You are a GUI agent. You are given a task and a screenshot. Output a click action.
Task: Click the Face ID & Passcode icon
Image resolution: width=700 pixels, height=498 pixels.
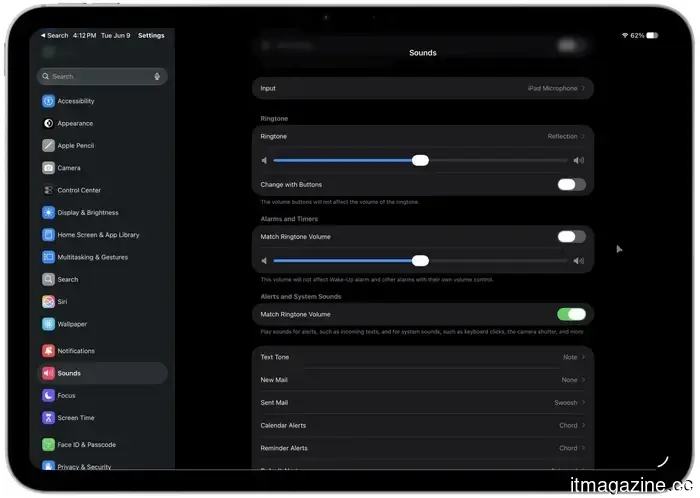click(x=48, y=444)
